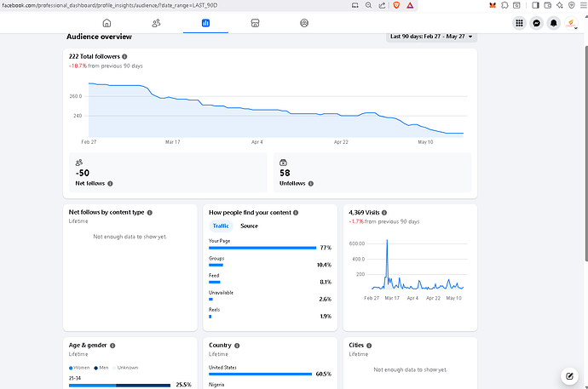Open Facebook Home icon in top nav

[x=107, y=23]
